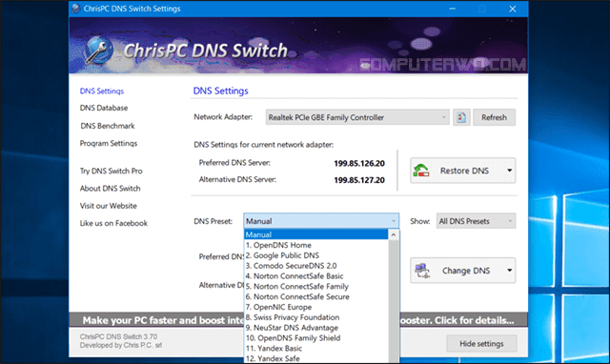Viewport: 610px width, 364px height.
Task: Click the Restore DNS arrow icon
Action: 420,171
